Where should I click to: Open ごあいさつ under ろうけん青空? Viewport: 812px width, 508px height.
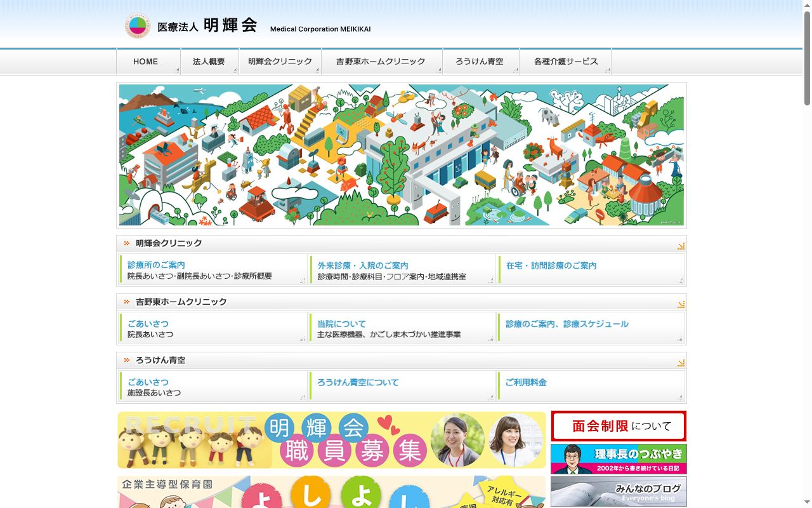(148, 382)
